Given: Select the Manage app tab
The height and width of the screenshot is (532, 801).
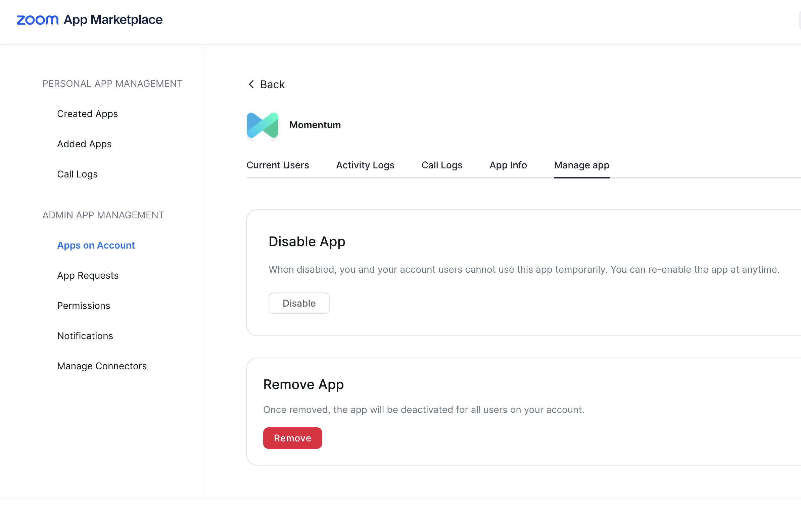Looking at the screenshot, I should click(581, 165).
